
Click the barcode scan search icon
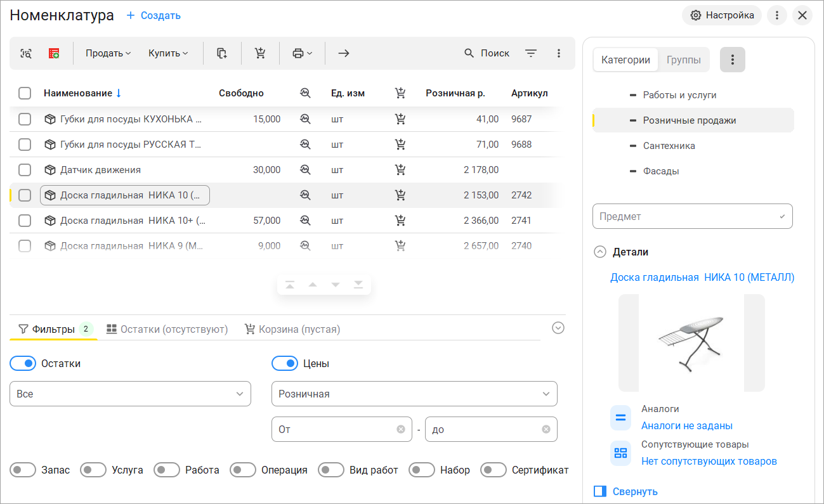[26, 53]
